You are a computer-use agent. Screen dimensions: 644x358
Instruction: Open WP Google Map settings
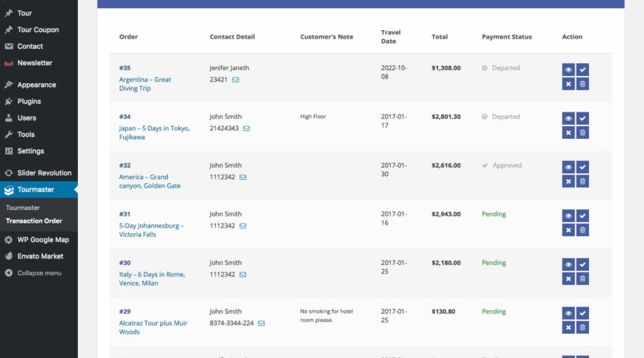point(43,240)
